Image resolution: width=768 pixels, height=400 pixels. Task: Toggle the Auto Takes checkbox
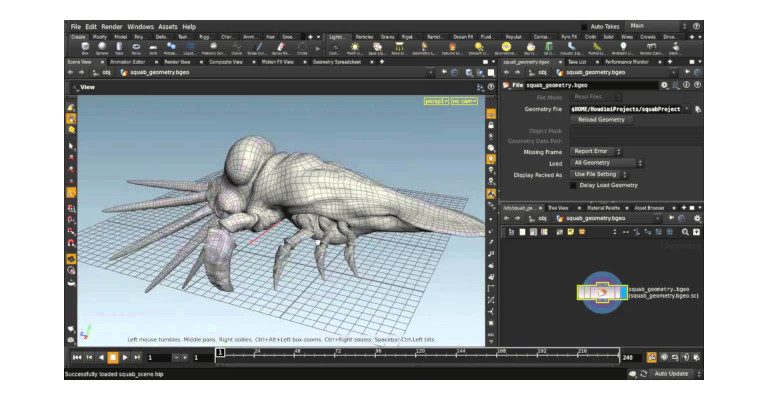click(x=584, y=26)
